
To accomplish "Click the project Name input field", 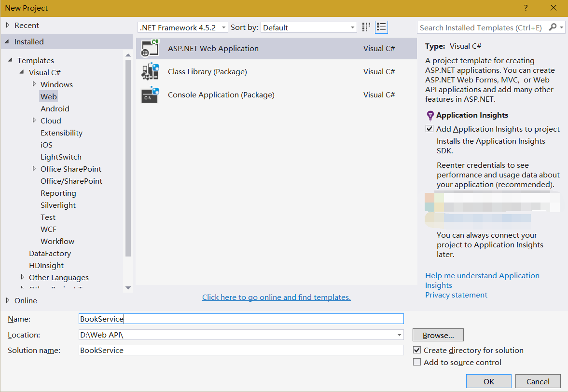I will 241,319.
